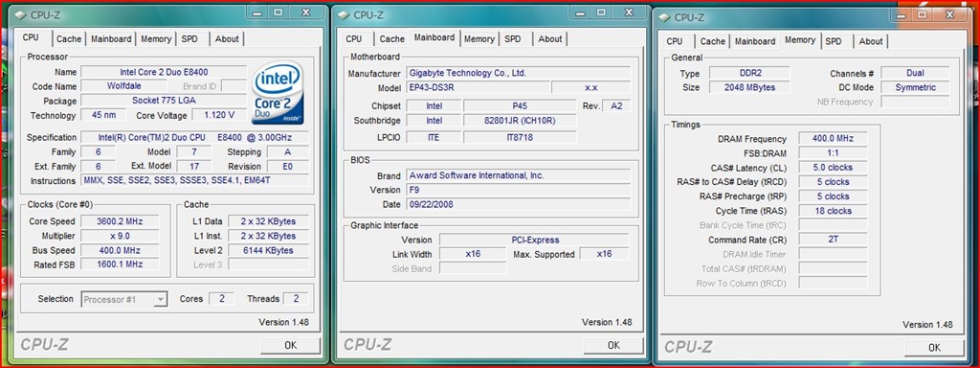Click the Intel Core 2 Duo logo
Screen dimensions: 980x368
click(278, 92)
